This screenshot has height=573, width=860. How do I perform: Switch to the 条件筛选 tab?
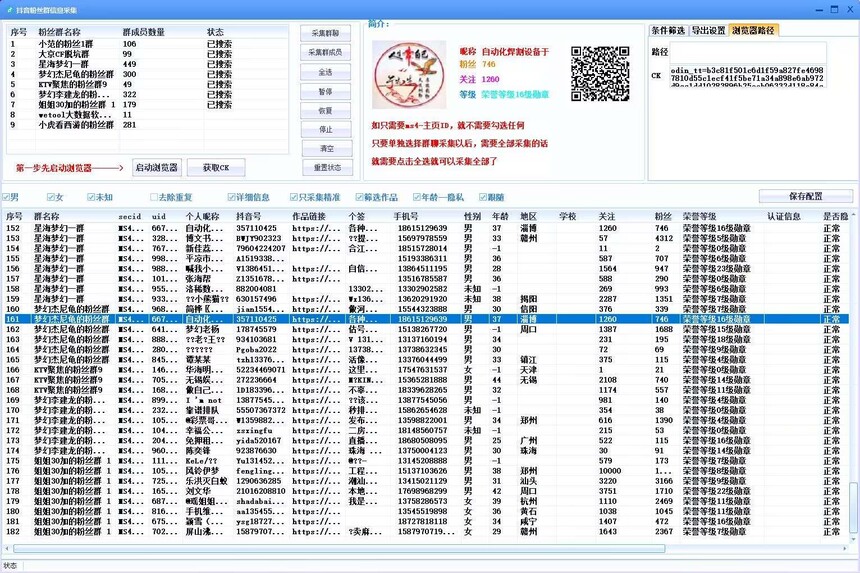coord(668,31)
